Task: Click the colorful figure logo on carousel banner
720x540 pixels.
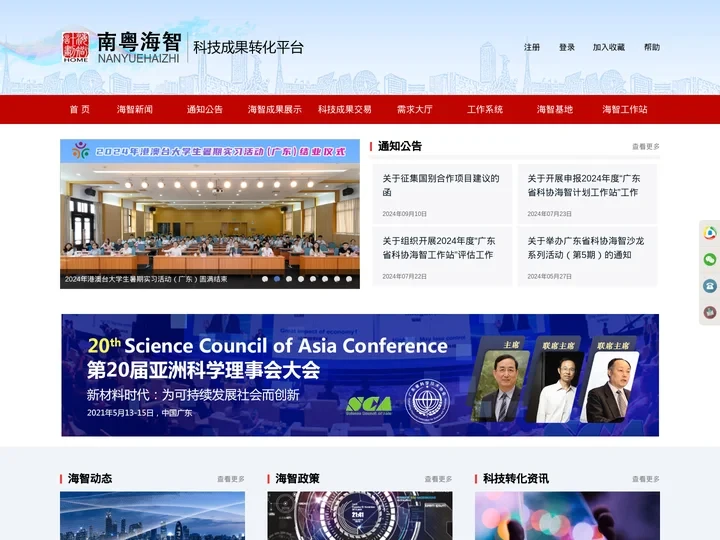Action: (81, 151)
